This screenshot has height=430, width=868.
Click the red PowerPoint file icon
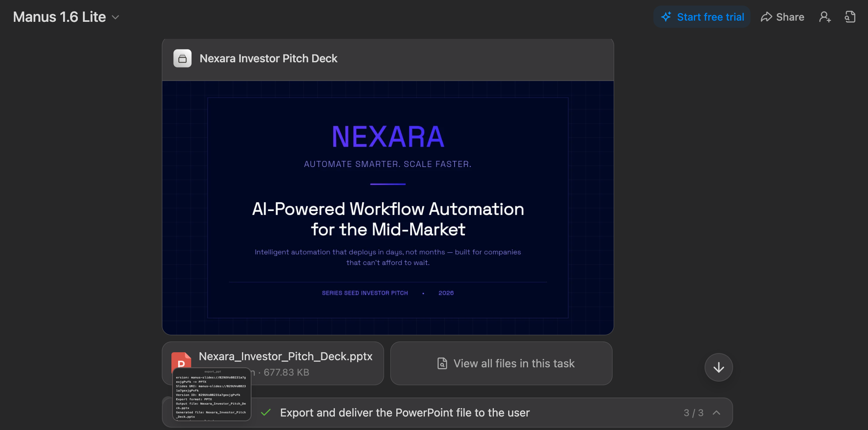(181, 360)
